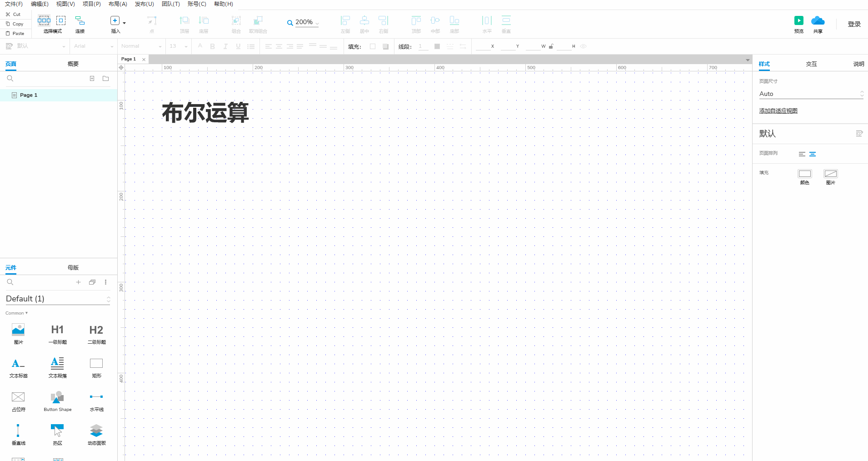
Task: Click the Paste button in the toolbar
Action: coord(15,34)
